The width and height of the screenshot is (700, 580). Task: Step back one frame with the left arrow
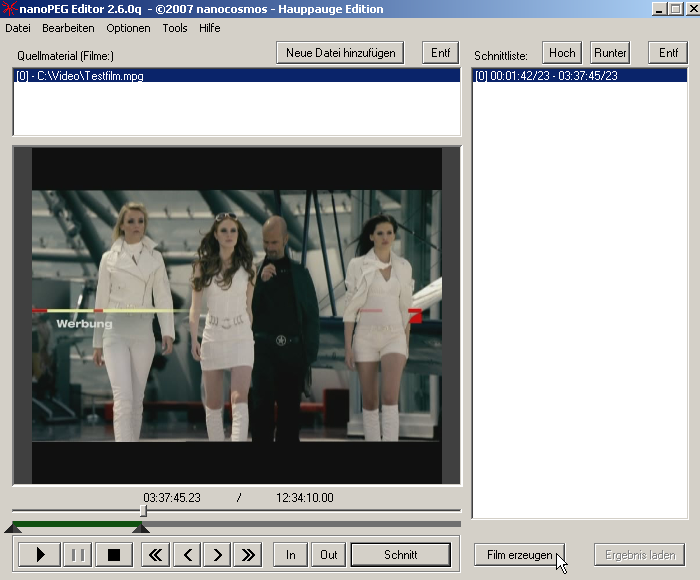click(x=187, y=555)
